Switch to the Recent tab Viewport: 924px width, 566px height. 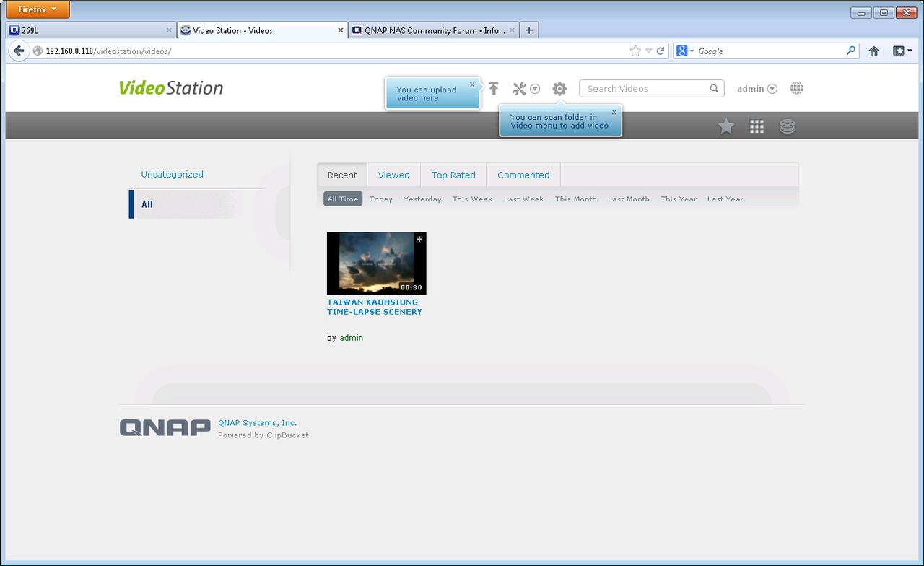pos(342,175)
